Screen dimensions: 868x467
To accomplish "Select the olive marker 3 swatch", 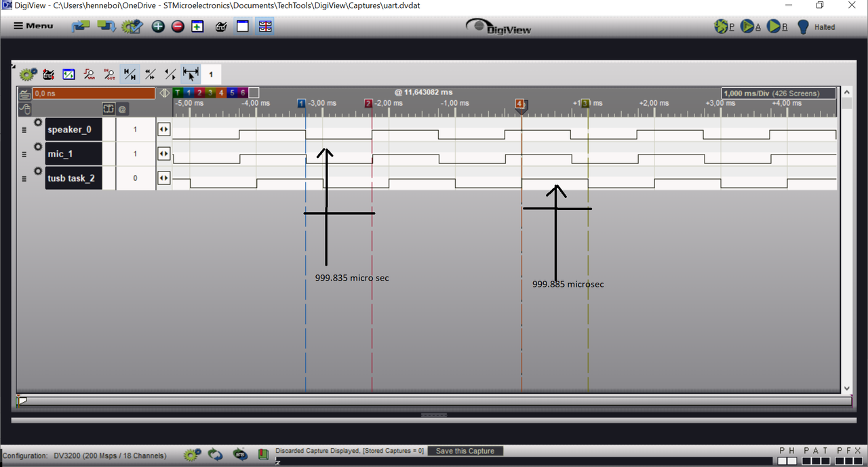I will click(x=210, y=93).
